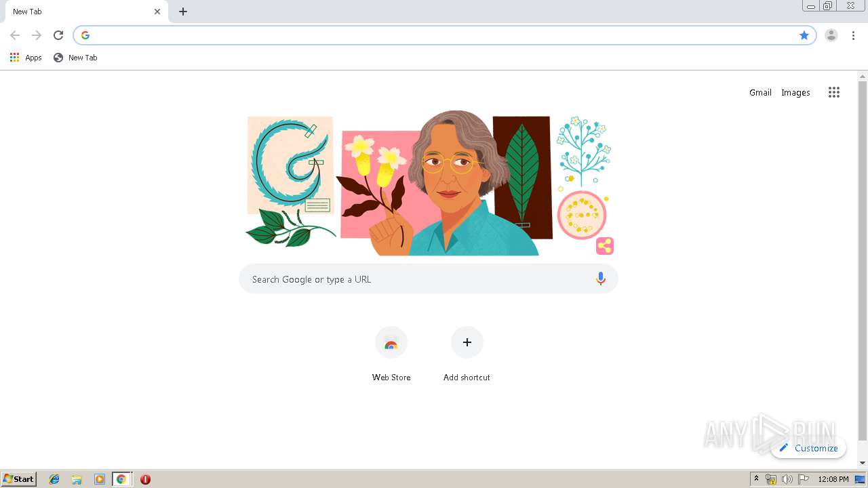Share the Google Doodle via share icon

pos(605,246)
